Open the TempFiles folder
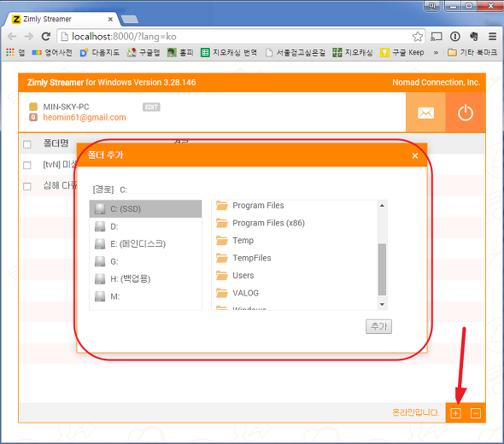The image size is (504, 444). pos(243,258)
